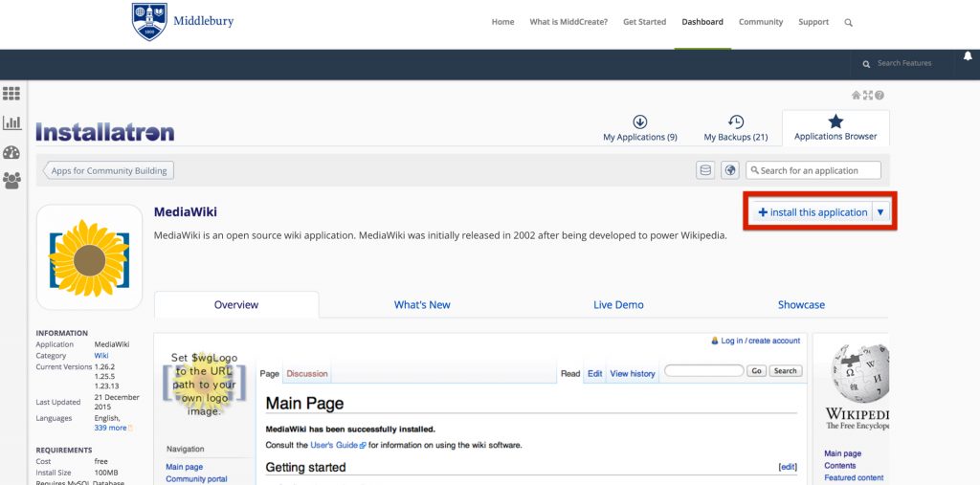Switch to the What's New tab
Viewport: 980px width, 485px height.
click(422, 305)
